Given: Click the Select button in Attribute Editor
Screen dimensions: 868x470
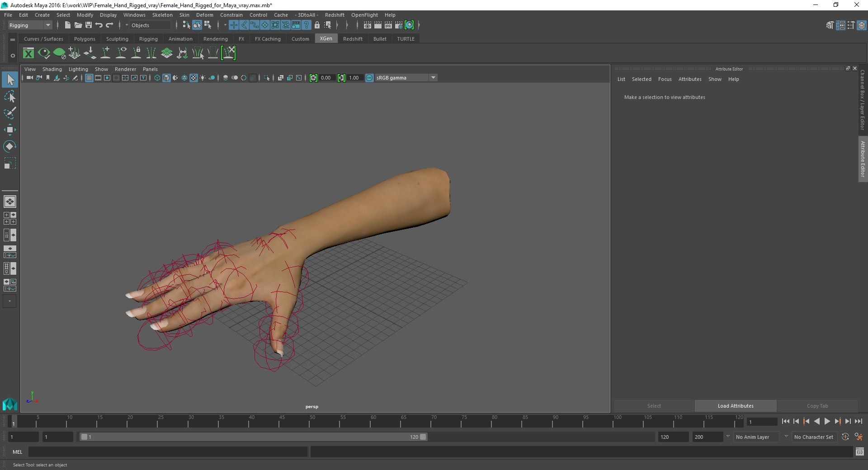Looking at the screenshot, I should click(654, 406).
